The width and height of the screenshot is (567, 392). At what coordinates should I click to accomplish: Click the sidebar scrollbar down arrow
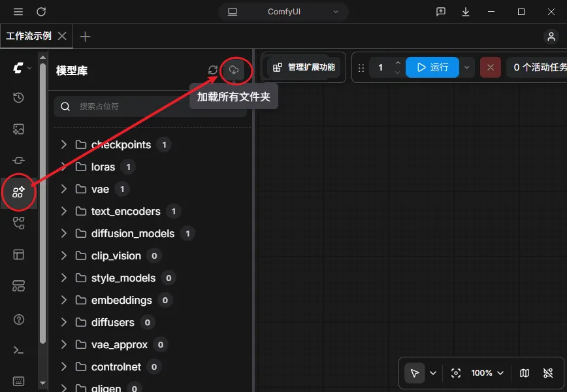point(42,383)
